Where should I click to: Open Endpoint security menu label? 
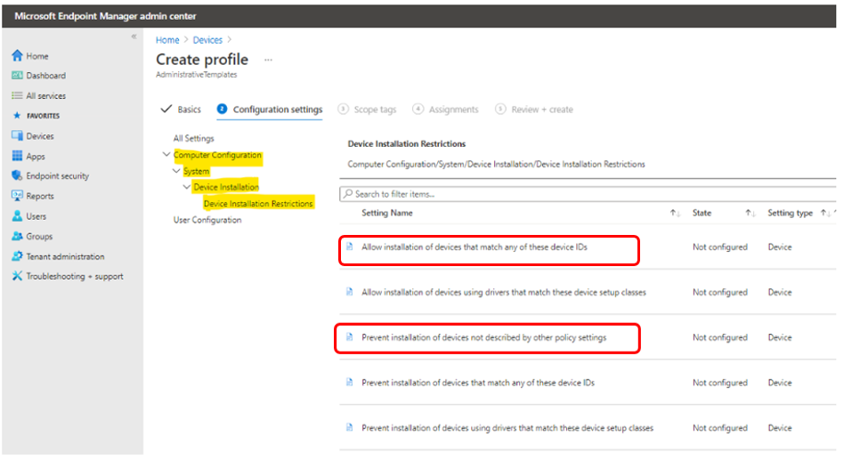pyautogui.click(x=58, y=176)
